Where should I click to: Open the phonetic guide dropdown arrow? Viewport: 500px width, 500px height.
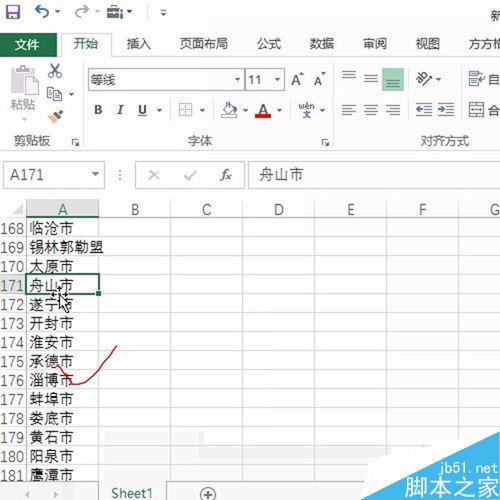tap(322, 110)
